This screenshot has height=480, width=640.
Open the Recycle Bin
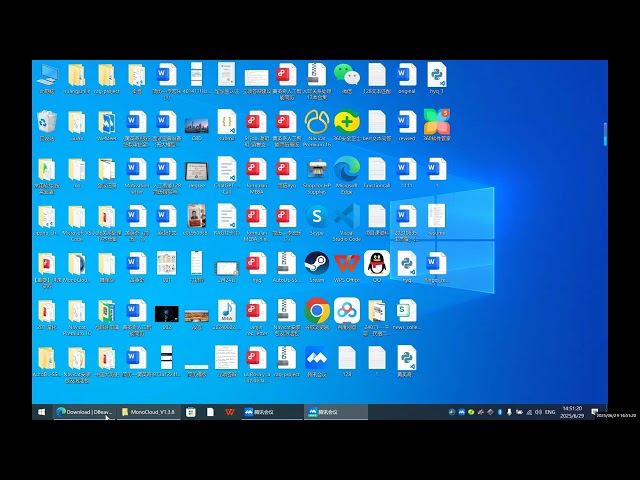click(47, 122)
